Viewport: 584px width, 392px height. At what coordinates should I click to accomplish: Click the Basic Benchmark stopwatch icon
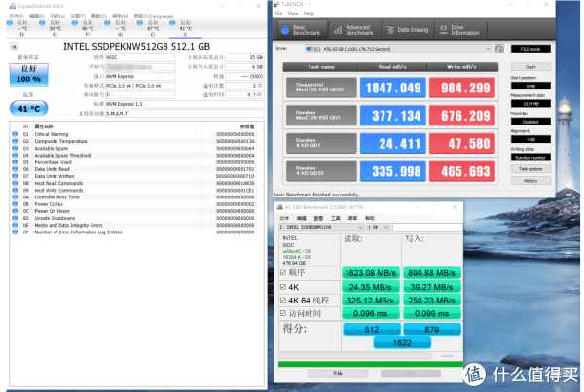pos(285,30)
